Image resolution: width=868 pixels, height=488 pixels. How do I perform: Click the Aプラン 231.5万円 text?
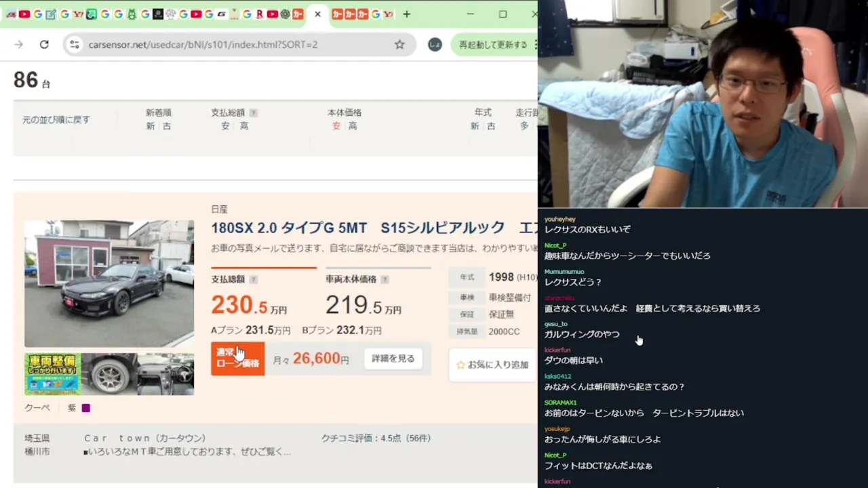pos(251,331)
